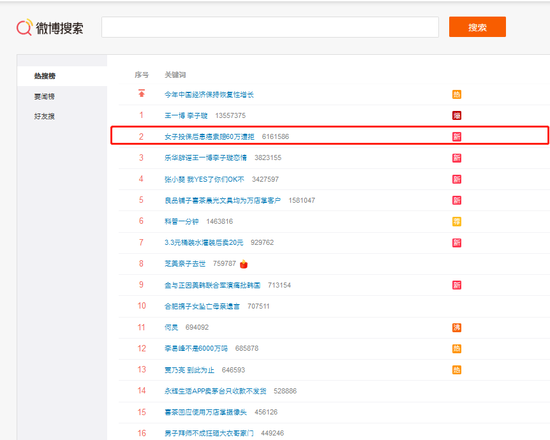Click the count 646593
The height and width of the screenshot is (440, 550).
tap(233, 370)
